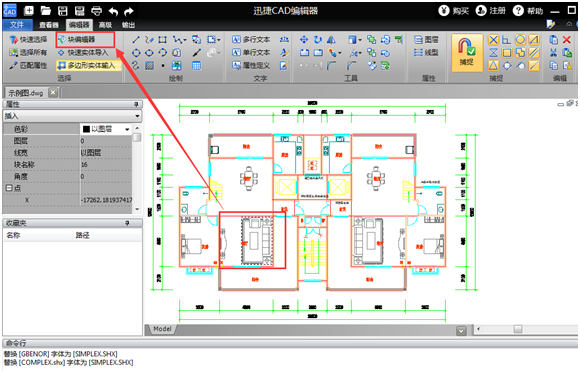The width and height of the screenshot is (580, 373).
Task: Switch to the 查看器 ribbon tab
Action: pyautogui.click(x=49, y=25)
